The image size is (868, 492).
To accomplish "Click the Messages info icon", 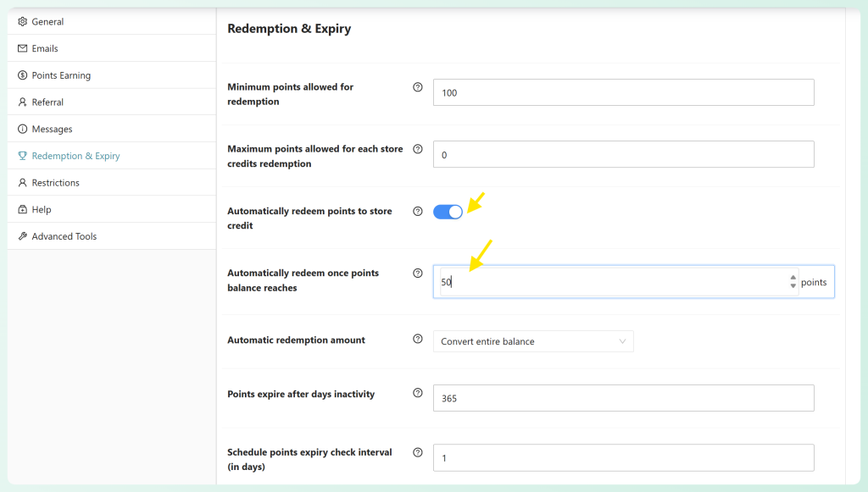I will tap(22, 129).
